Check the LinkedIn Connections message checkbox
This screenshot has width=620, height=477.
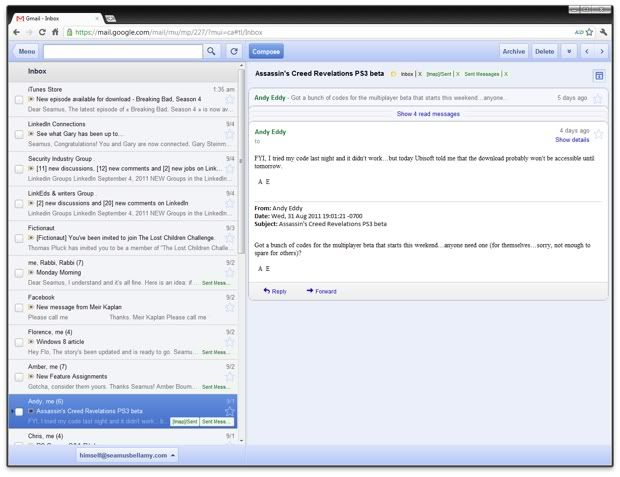[x=19, y=134]
